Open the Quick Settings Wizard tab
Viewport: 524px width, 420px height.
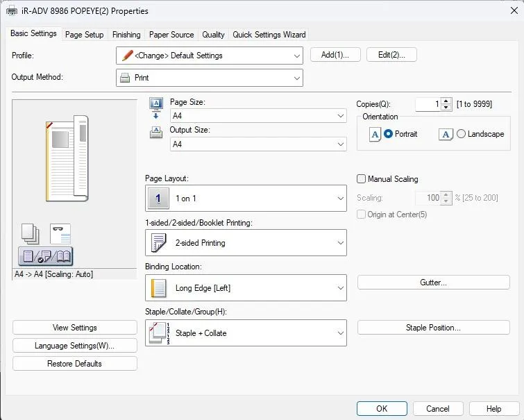pos(269,35)
